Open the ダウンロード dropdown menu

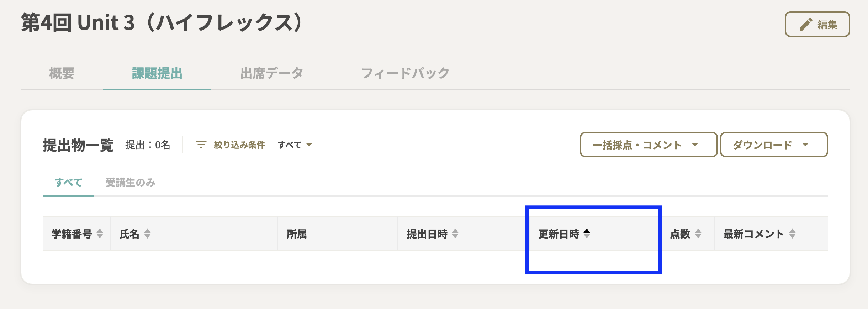coord(774,145)
